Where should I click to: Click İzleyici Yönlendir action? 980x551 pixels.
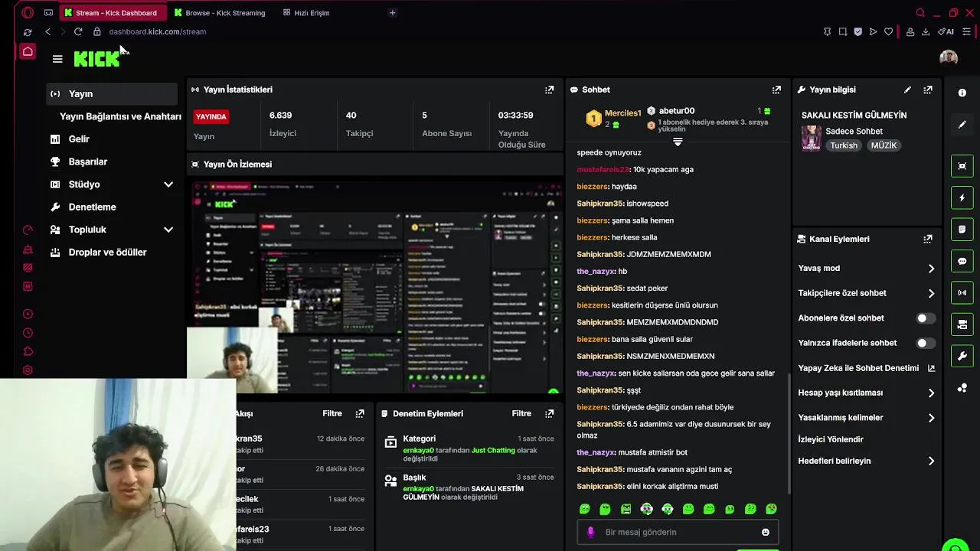pos(831,439)
